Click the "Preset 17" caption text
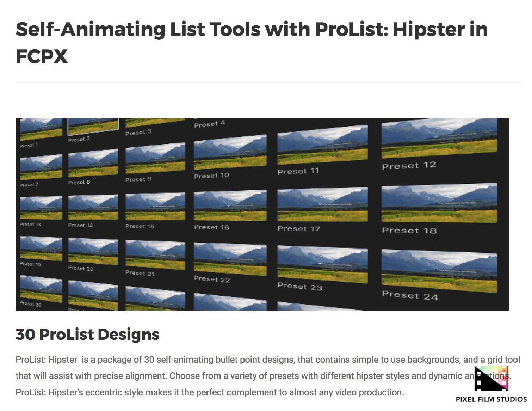This screenshot has height=411, width=532. tap(299, 229)
